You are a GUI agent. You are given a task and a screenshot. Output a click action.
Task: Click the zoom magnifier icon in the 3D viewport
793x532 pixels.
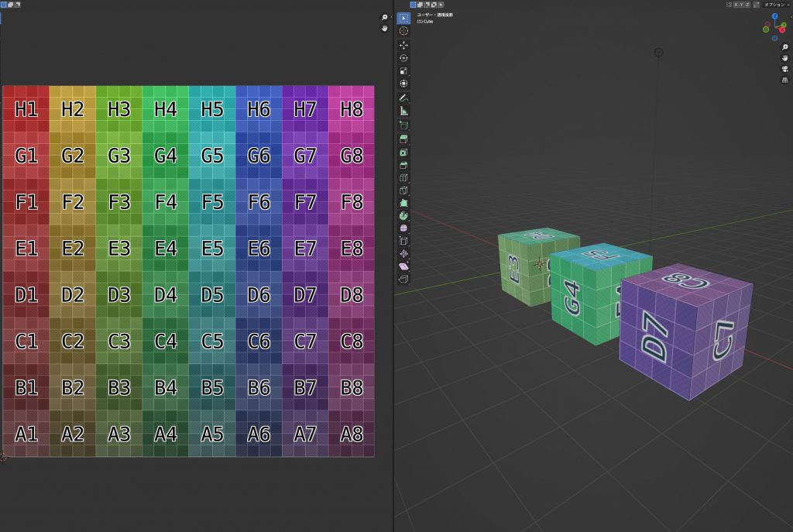coord(784,47)
